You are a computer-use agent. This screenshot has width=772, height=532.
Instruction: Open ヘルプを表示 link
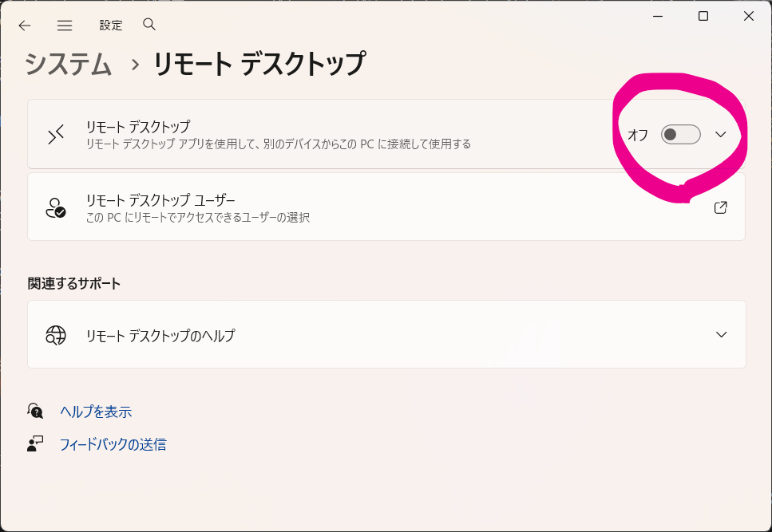[x=96, y=412]
